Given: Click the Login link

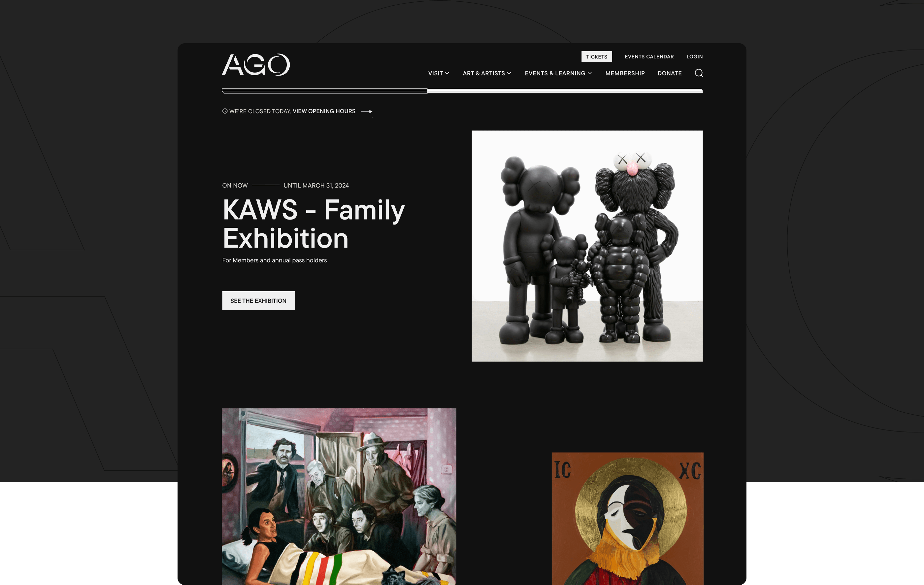Looking at the screenshot, I should [x=695, y=56].
